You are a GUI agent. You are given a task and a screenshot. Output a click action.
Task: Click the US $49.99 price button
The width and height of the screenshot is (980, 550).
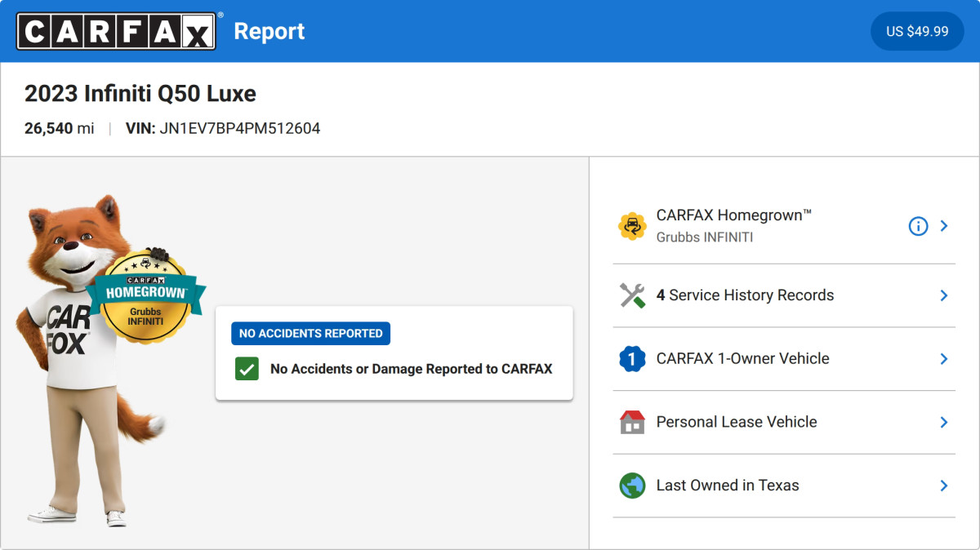917,31
